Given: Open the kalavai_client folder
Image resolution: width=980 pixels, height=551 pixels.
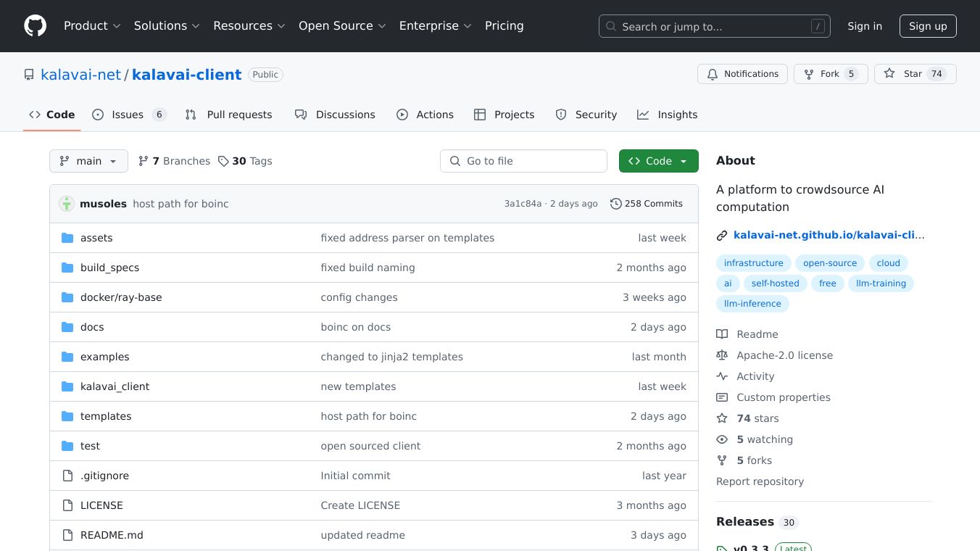Looking at the screenshot, I should point(115,386).
